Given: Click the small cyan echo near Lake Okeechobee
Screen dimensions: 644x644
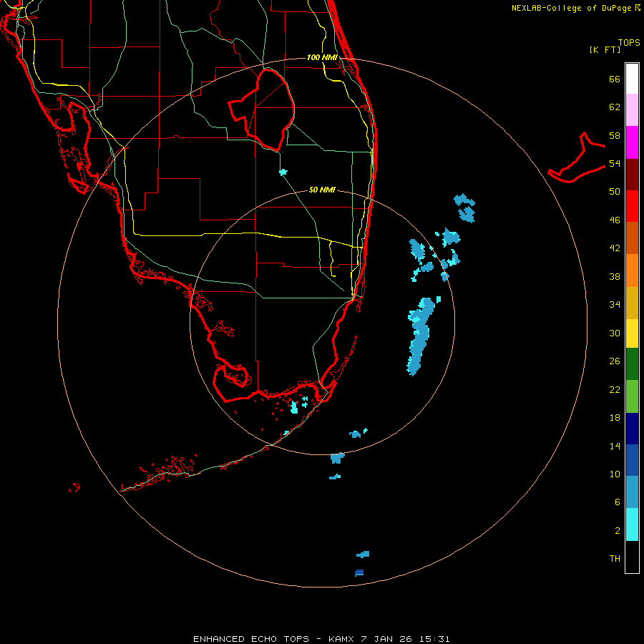Looking at the screenshot, I should coord(283,172).
